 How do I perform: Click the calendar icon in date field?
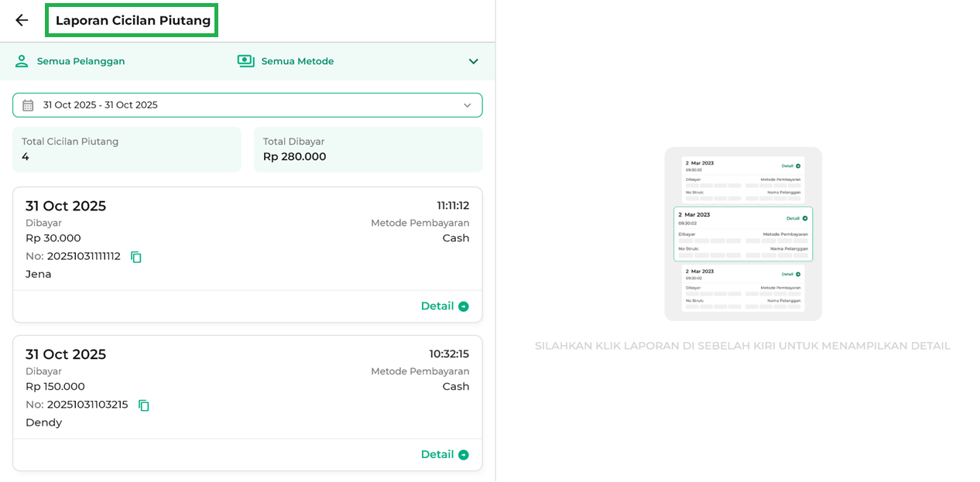28,105
